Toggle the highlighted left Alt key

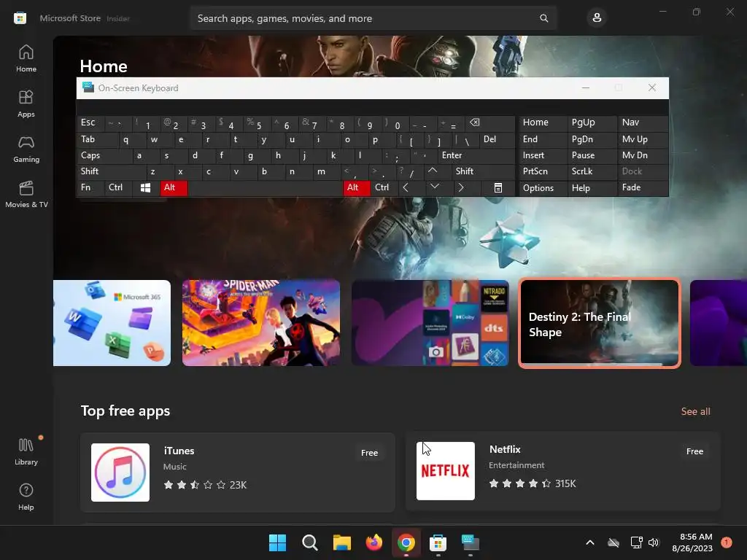click(174, 187)
